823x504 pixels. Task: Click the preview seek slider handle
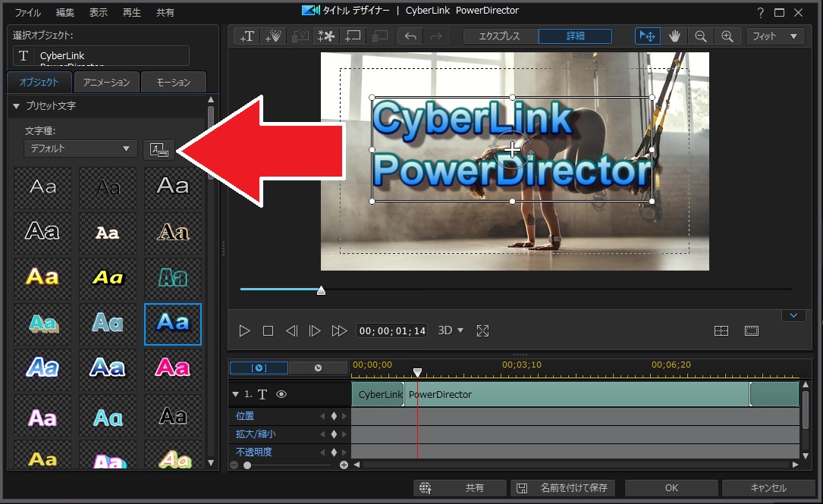click(x=321, y=290)
